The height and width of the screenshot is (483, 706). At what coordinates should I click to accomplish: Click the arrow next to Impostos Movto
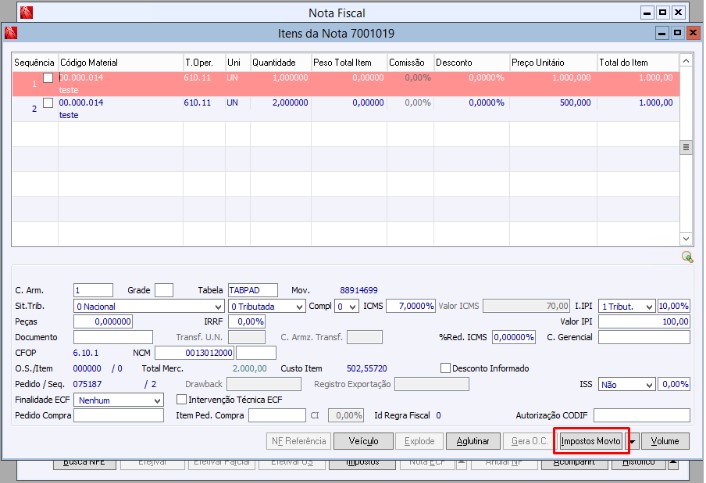(632, 441)
